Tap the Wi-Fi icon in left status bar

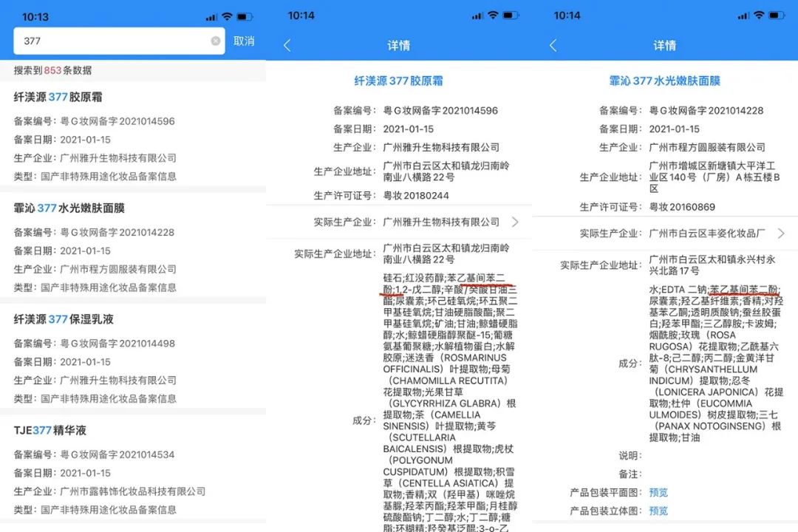click(x=227, y=16)
